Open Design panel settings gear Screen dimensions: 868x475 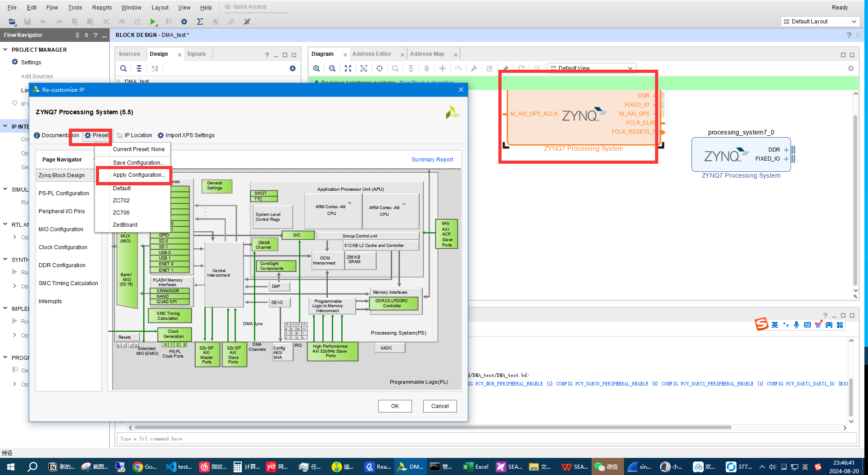pos(293,68)
